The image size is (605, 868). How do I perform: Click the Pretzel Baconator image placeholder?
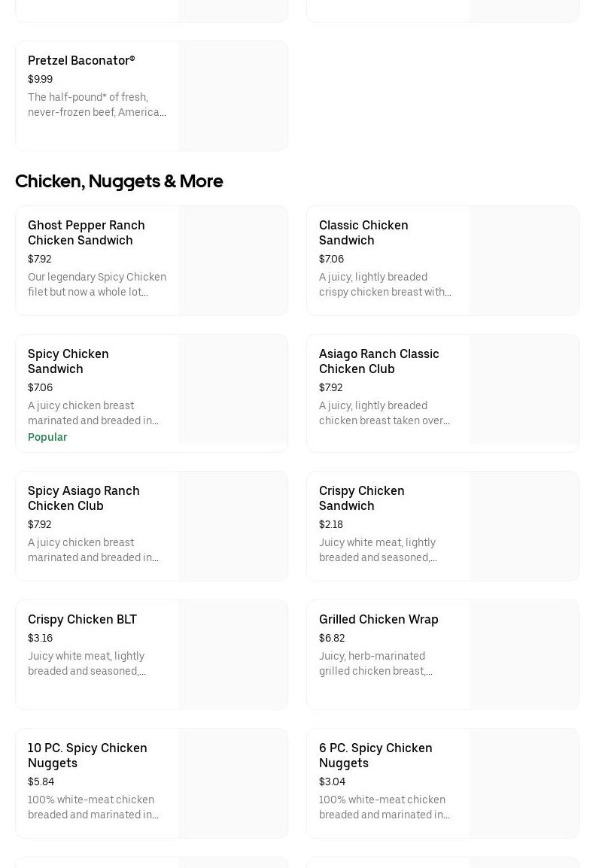point(233,96)
